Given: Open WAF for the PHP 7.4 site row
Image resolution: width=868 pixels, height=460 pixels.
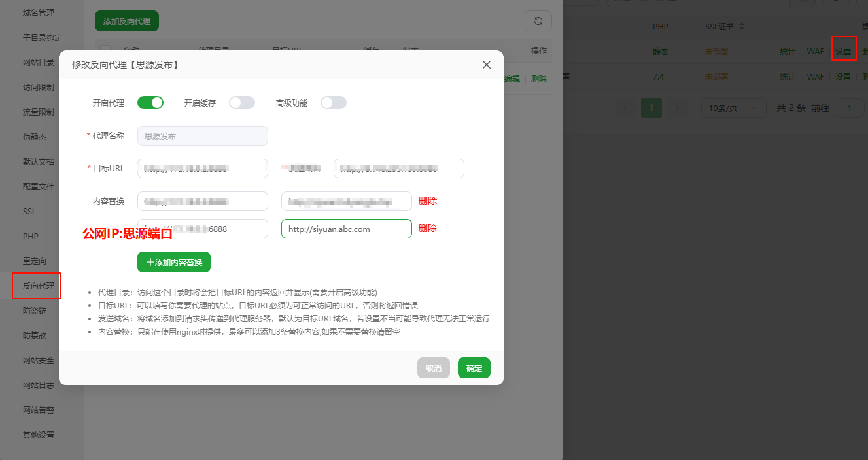Looking at the screenshot, I should tap(815, 76).
